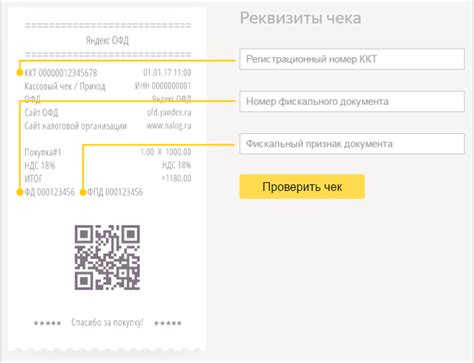Click the QR code on the receipt

click(107, 257)
